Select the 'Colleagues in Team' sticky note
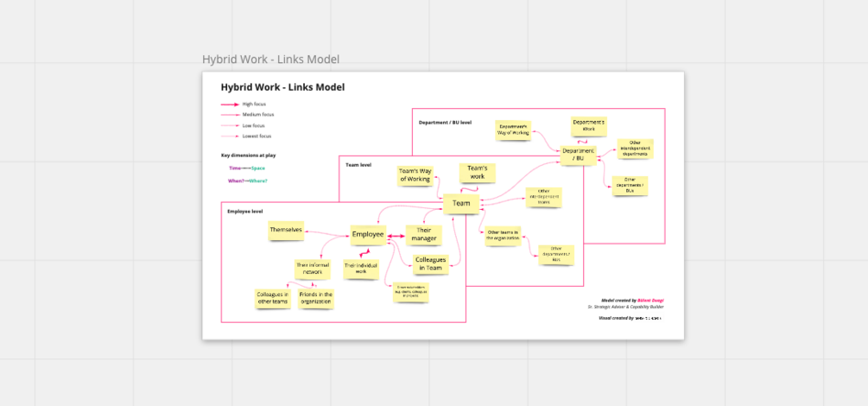Viewport: 868px width, 406px height. 429,263
